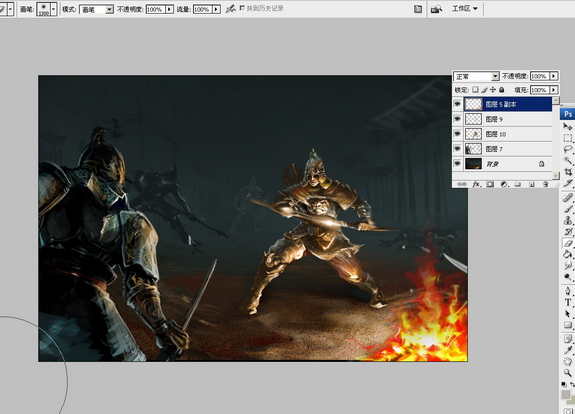The image size is (575, 414).
Task: Select the Zoom tool
Action: pos(568,373)
